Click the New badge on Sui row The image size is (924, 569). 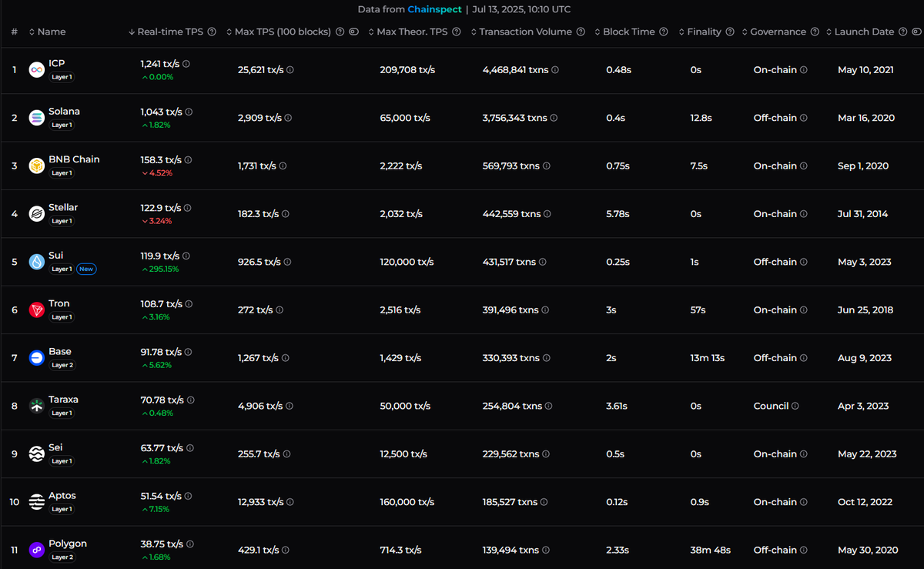tap(86, 269)
